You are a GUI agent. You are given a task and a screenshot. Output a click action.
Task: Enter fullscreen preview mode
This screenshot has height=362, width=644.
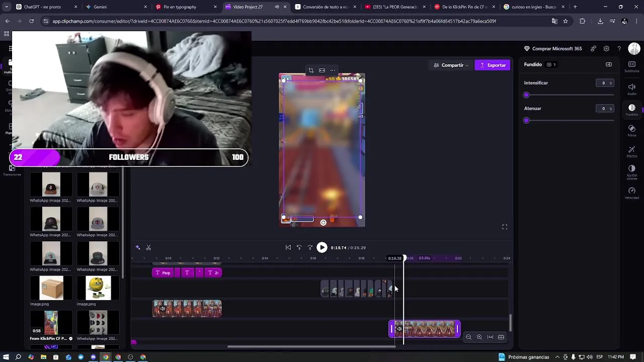(x=505, y=227)
